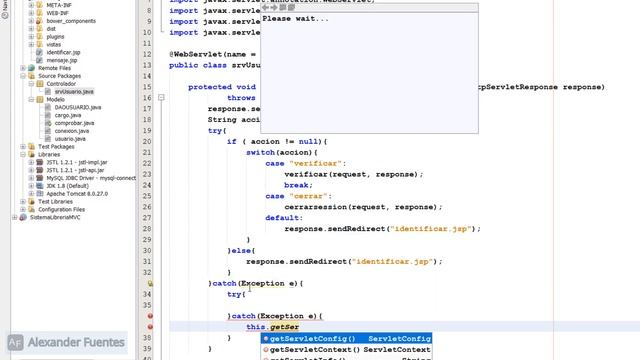The image size is (640, 360).
Task: Click the switch(accion) statement
Action: (281, 153)
